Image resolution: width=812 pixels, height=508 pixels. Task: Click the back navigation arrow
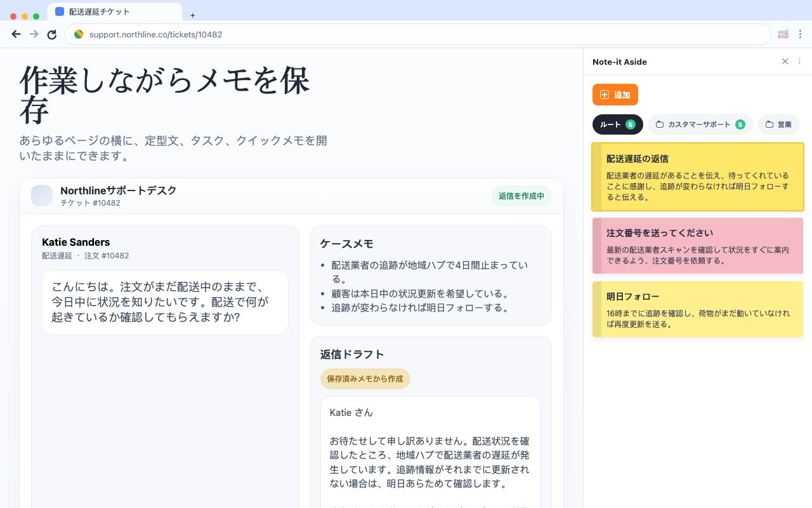(x=16, y=34)
